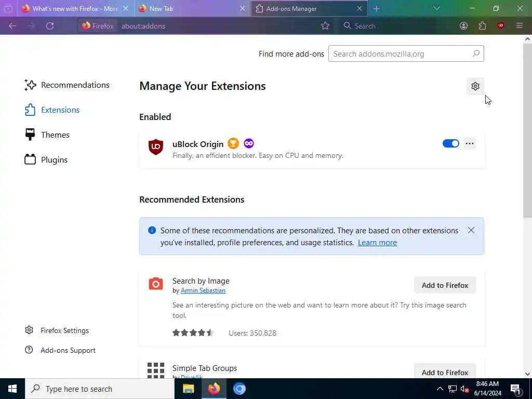Open the Recommendations sidebar section
This screenshot has width=532, height=399.
[x=67, y=85]
